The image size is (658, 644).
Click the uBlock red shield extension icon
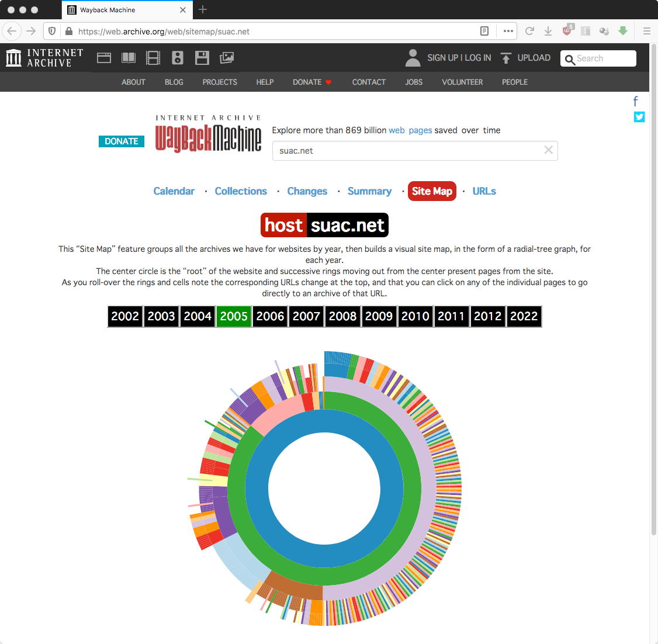[568, 30]
